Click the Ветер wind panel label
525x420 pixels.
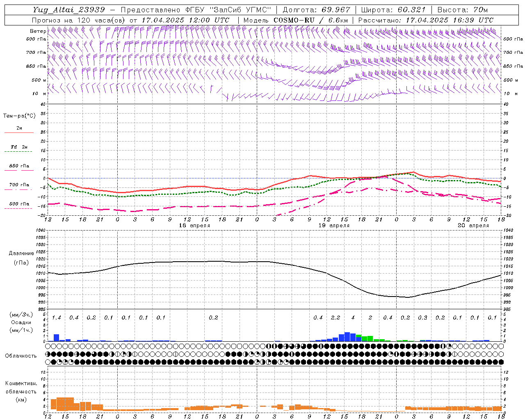pos(38,31)
